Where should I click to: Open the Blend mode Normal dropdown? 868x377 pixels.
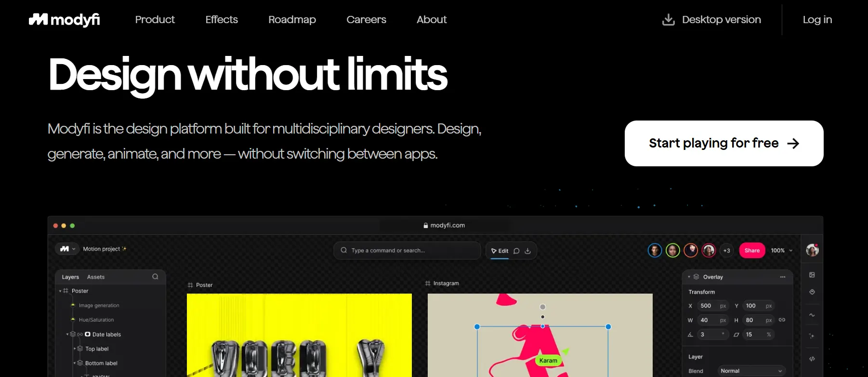pos(751,371)
